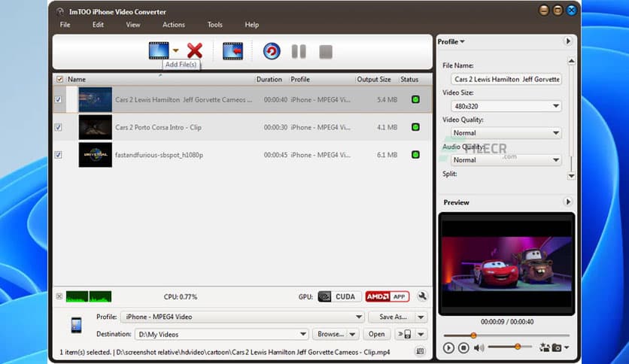The height and width of the screenshot is (364, 629).
Task: Click the add output profile film icon
Action: pos(232,51)
